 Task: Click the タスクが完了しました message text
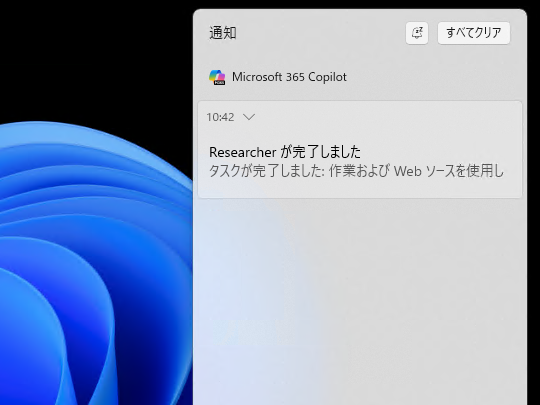point(356,171)
